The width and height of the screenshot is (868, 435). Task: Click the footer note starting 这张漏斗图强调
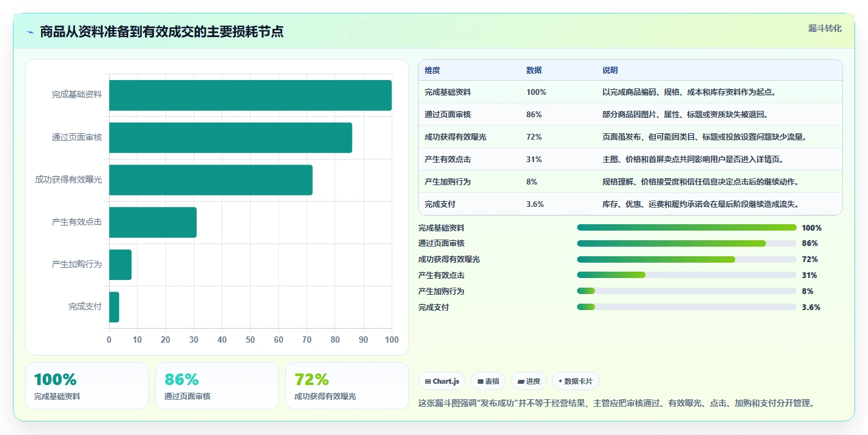(x=616, y=403)
